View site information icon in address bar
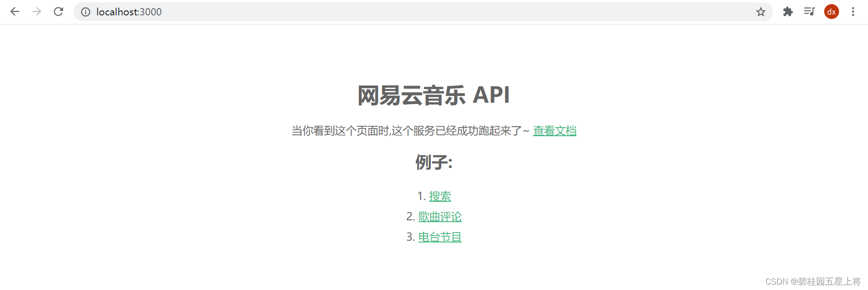The image size is (868, 290). click(85, 12)
